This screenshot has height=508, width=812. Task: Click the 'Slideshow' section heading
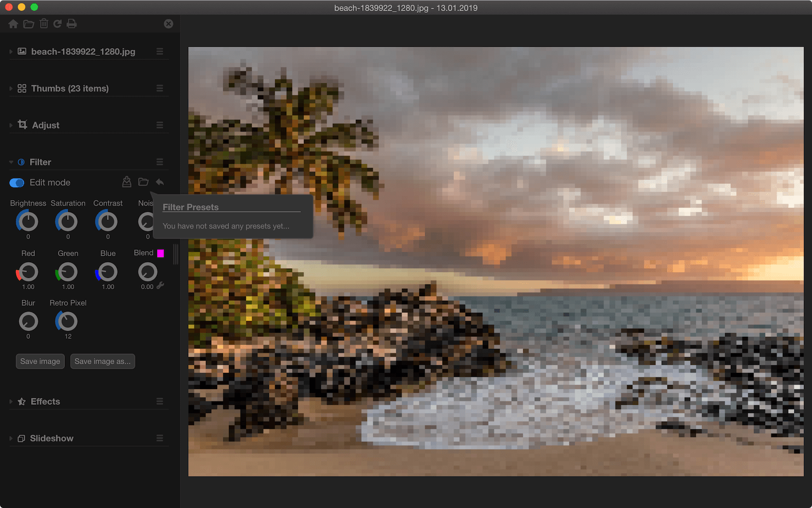coord(52,438)
